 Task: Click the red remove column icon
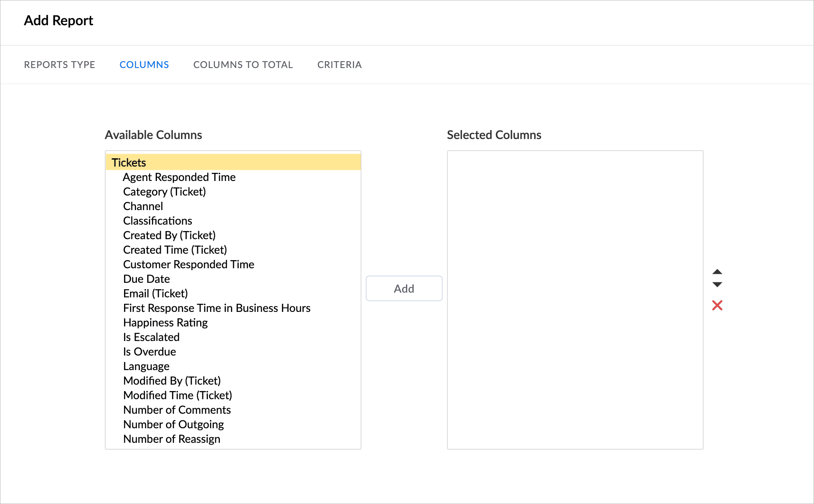[x=717, y=305]
